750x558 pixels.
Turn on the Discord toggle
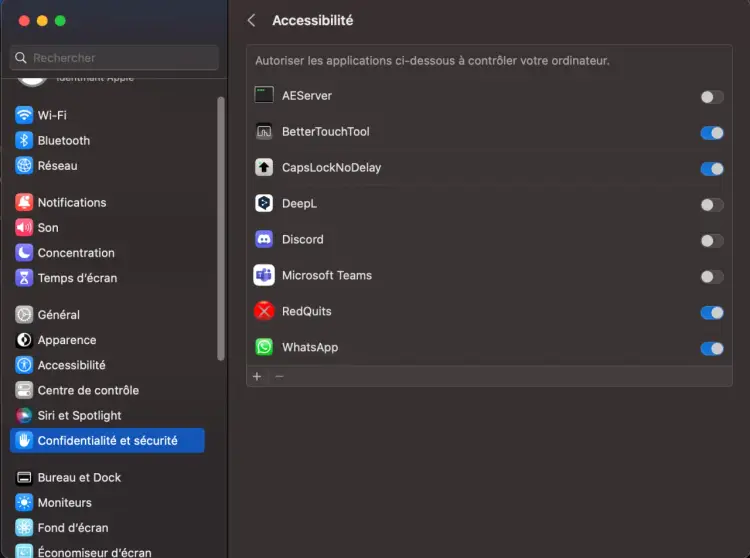[712, 241]
